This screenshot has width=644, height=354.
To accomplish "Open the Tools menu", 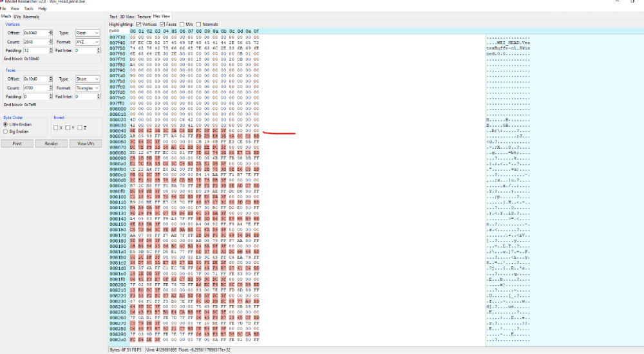I will (x=29, y=8).
